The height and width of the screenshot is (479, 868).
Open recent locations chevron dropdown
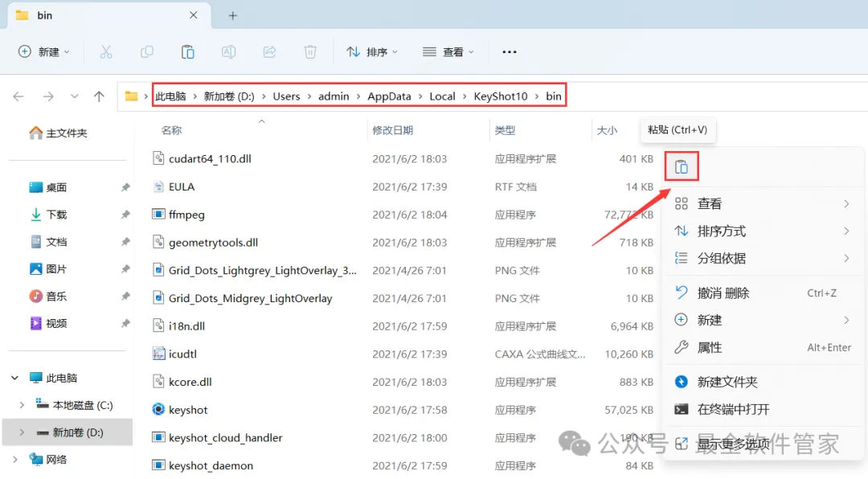pyautogui.click(x=74, y=96)
